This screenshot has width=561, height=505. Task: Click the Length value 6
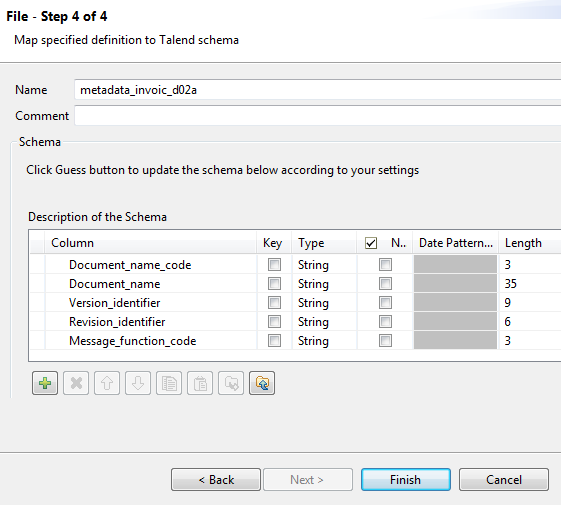coord(507,322)
